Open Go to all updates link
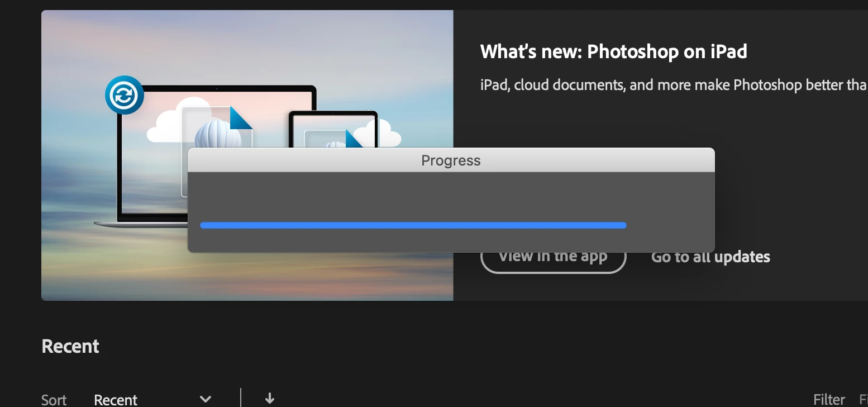 point(710,257)
